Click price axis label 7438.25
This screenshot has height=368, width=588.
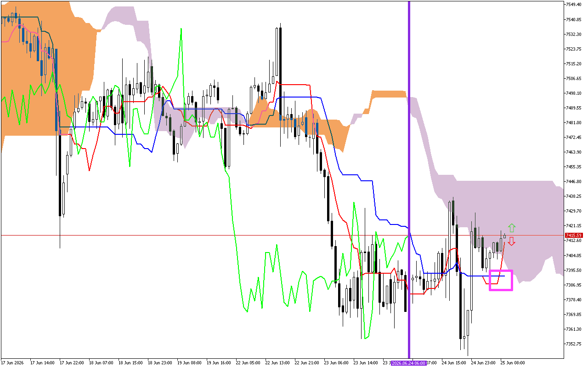(x=574, y=196)
